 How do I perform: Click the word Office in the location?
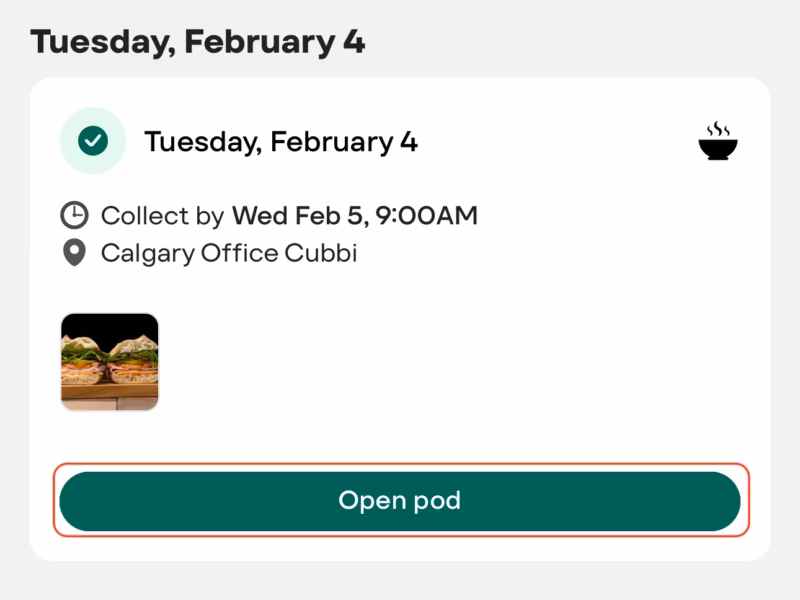pos(239,253)
